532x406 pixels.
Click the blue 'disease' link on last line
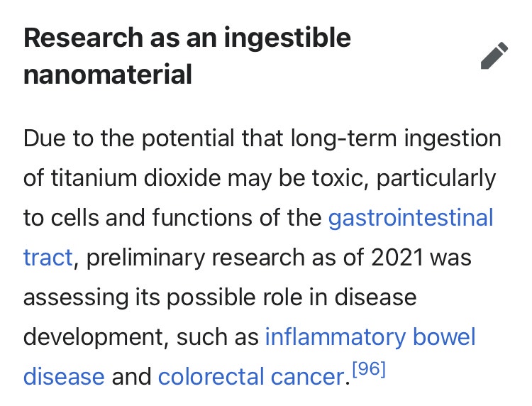[64, 375]
